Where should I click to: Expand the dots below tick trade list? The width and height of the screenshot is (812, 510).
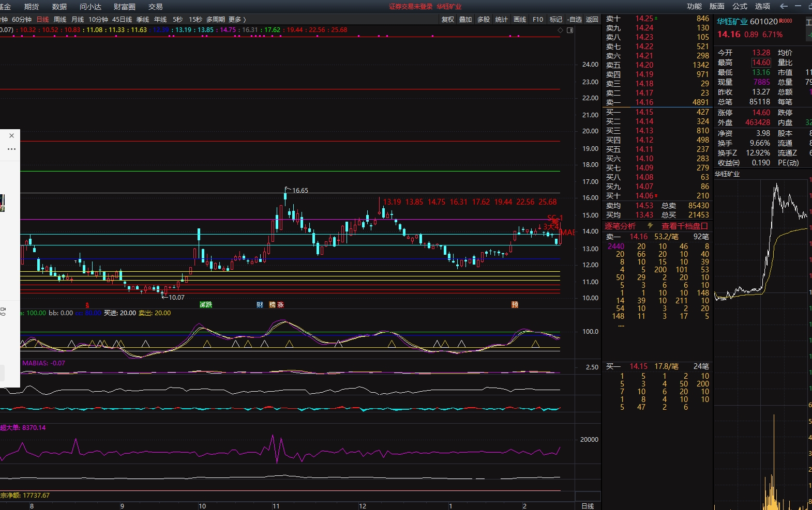[621, 326]
